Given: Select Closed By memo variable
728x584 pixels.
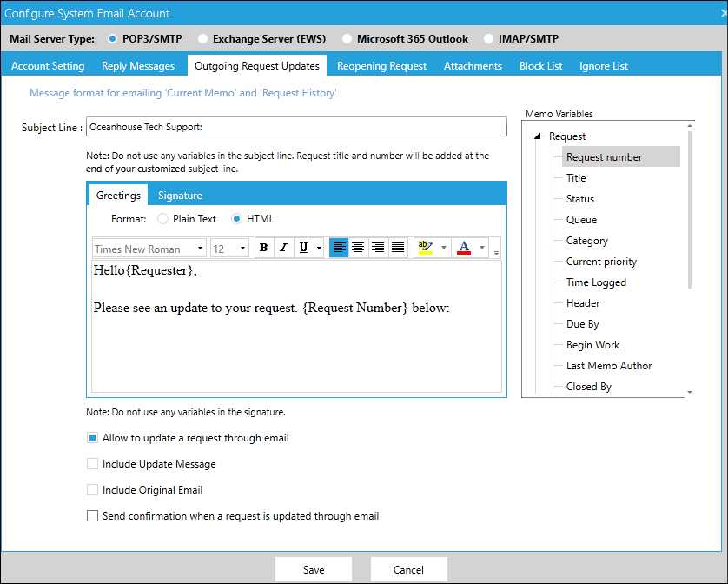Looking at the screenshot, I should 588,387.
